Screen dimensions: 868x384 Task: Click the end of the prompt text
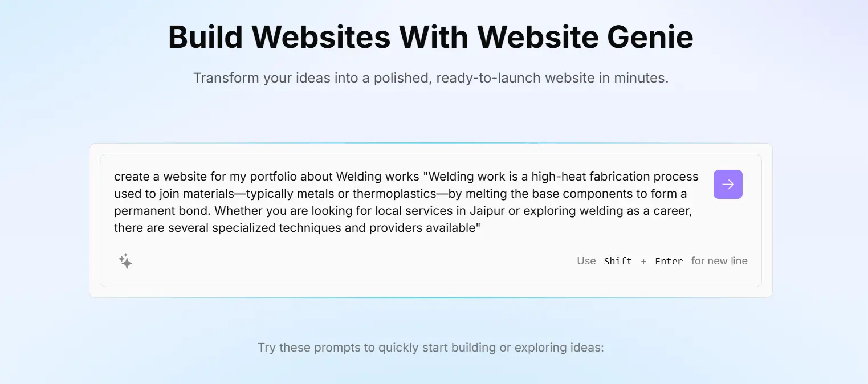click(482, 227)
